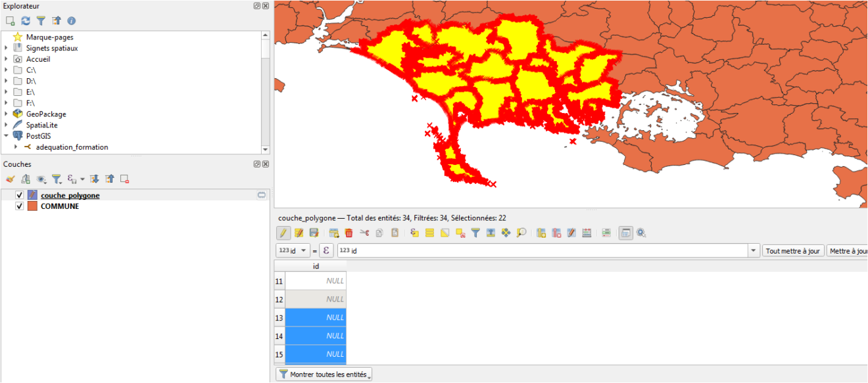Copy selected rows to clipboard
The image size is (868, 383).
(379, 233)
